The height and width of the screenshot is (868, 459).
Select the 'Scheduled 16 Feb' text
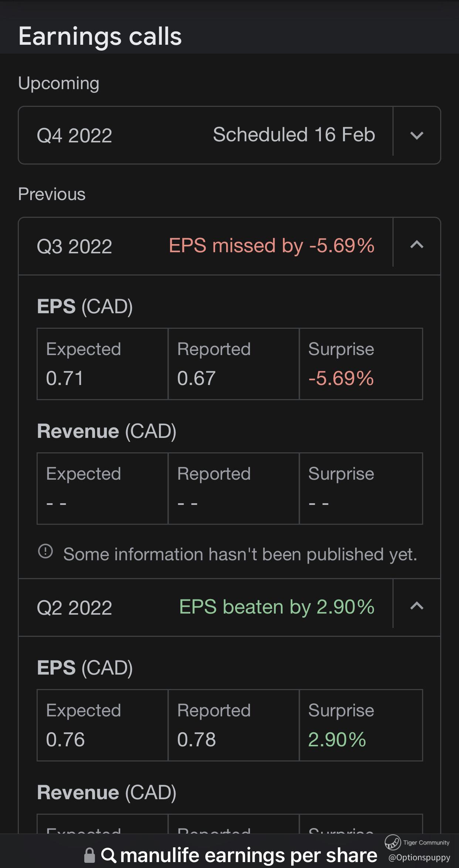294,135
